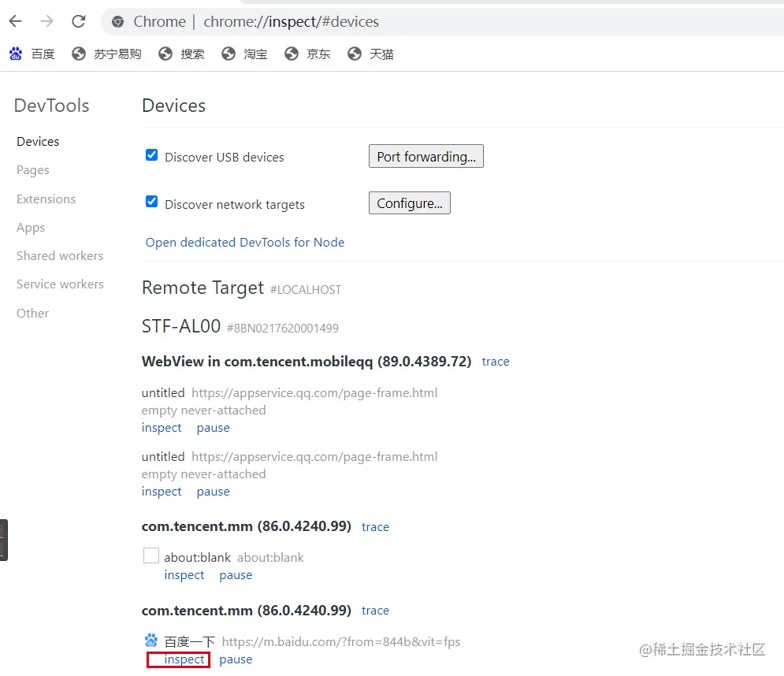Click the first 'empty never-attached' status text
This screenshot has height=676, width=784.
point(203,410)
